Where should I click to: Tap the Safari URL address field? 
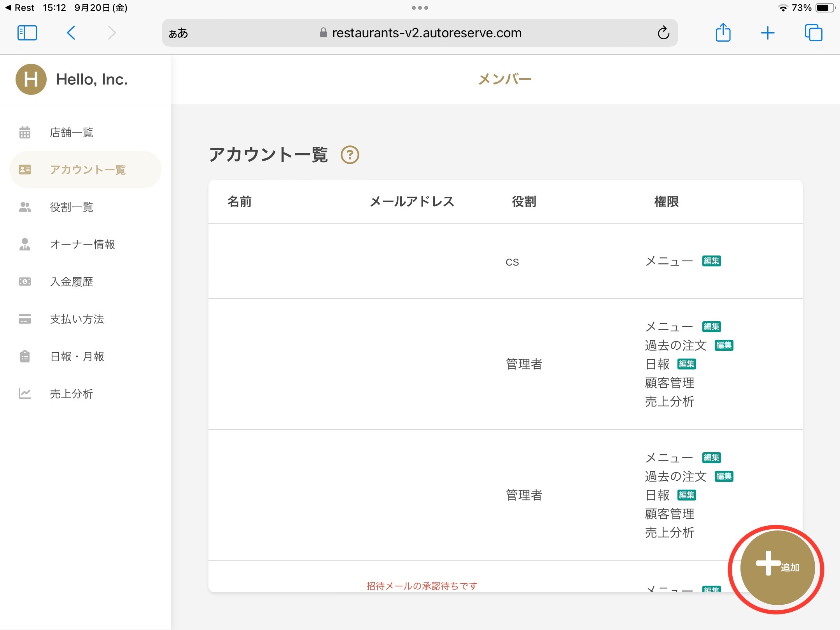tap(427, 33)
